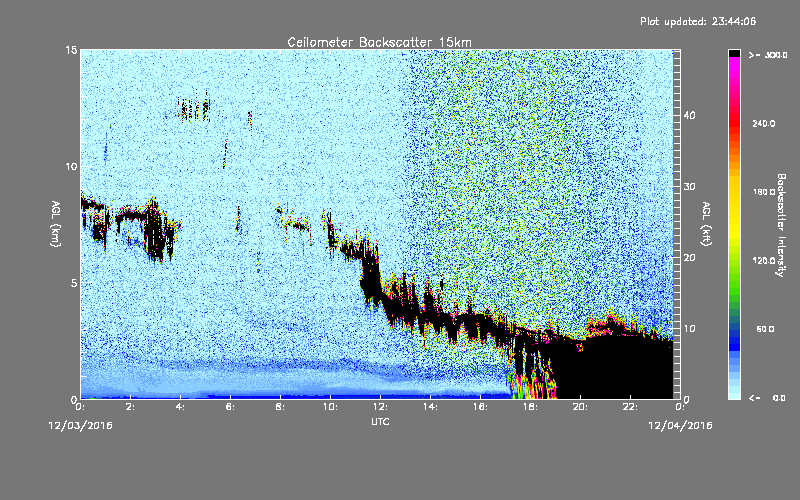Click the "4:" hour tick label
Viewport: 800px width, 500px height.
(181, 407)
